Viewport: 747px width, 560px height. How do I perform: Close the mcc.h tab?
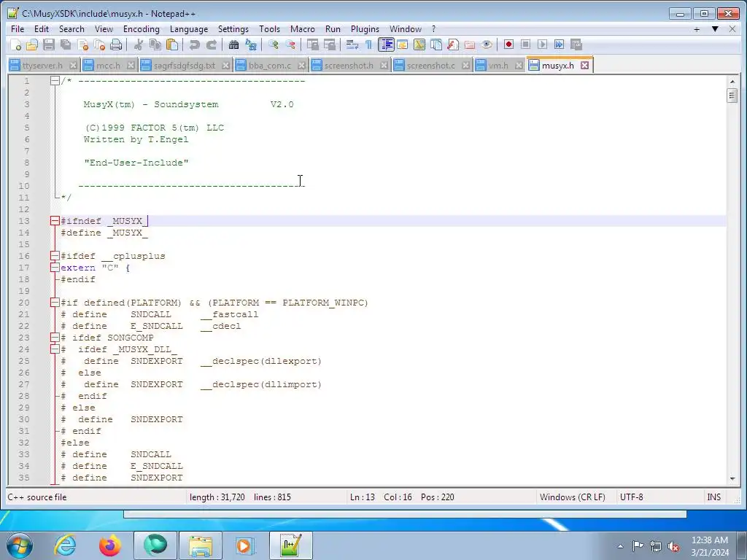pos(131,66)
